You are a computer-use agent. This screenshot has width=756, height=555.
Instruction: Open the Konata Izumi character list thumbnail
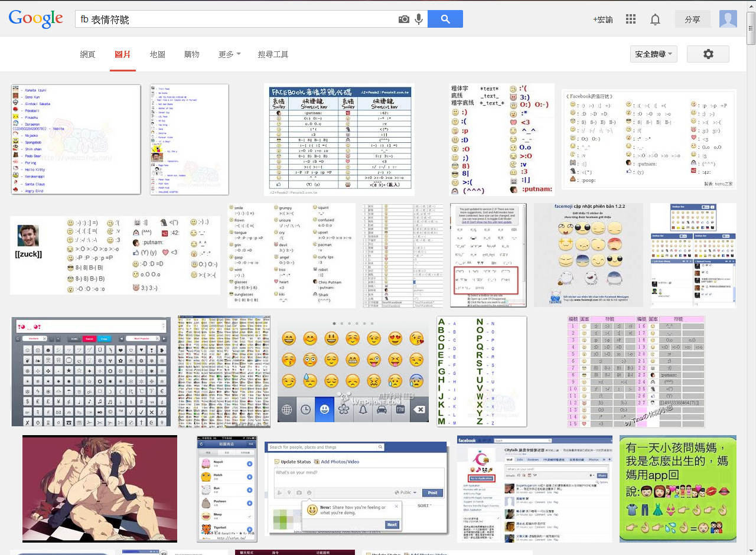[76, 139]
